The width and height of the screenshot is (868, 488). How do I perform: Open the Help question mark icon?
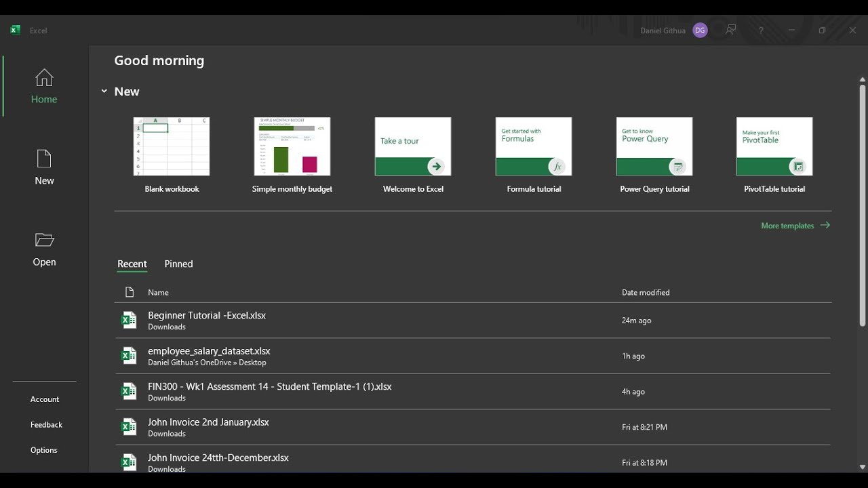click(761, 30)
